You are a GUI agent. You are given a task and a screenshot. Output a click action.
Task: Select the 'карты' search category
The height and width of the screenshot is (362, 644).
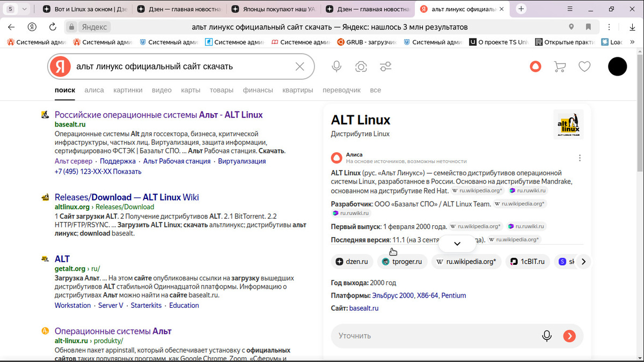(x=191, y=90)
